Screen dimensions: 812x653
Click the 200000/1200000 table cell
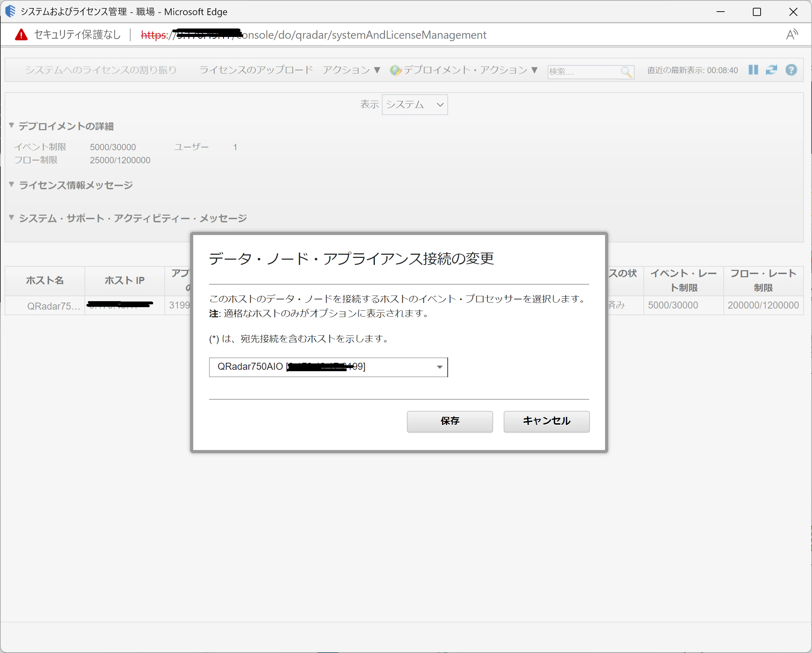[x=763, y=305]
